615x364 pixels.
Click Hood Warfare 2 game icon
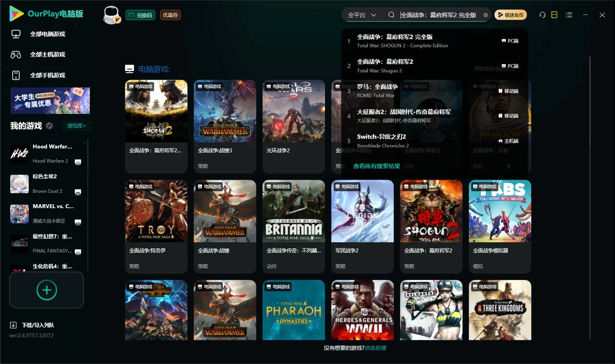pyautogui.click(x=19, y=154)
